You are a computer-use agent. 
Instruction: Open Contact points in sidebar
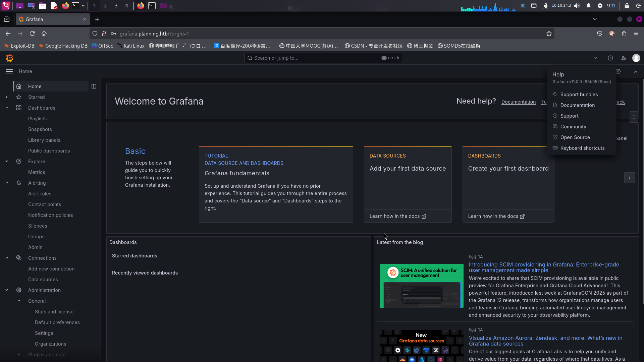pyautogui.click(x=45, y=204)
